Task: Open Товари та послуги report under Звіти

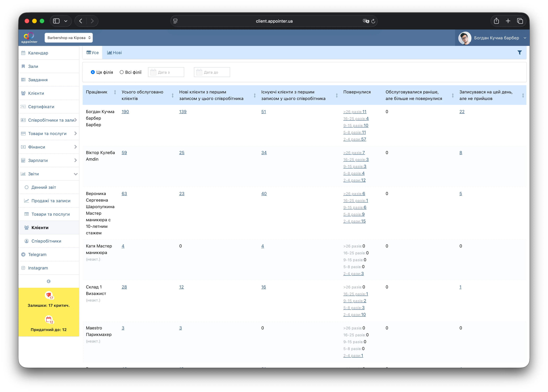Action: [x=49, y=214]
